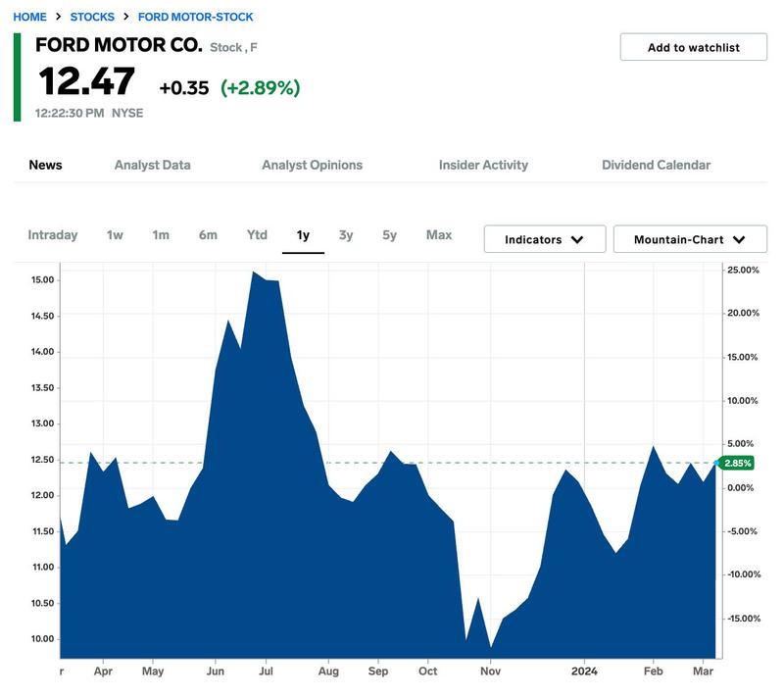
Task: Click the 2.85% current value marker
Action: click(x=737, y=463)
